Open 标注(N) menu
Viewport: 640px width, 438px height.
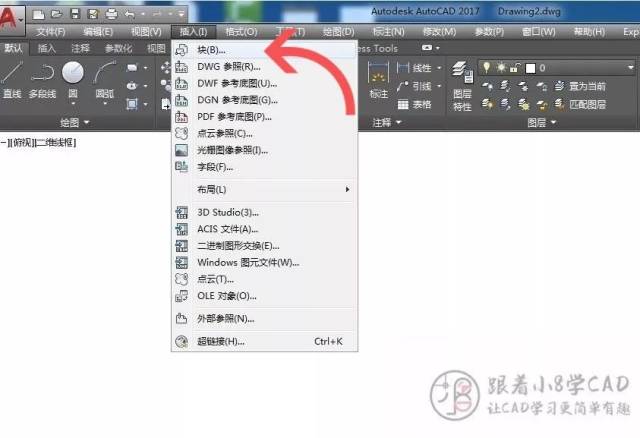pyautogui.click(x=388, y=32)
